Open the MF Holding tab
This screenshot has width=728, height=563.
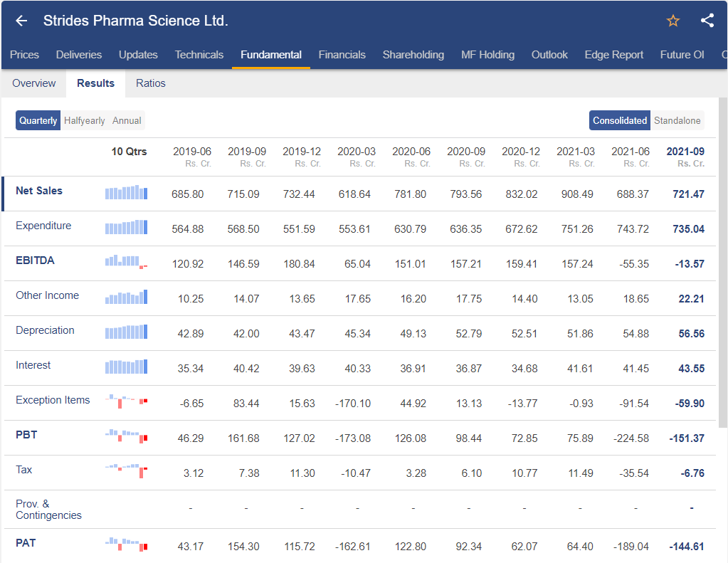point(488,55)
